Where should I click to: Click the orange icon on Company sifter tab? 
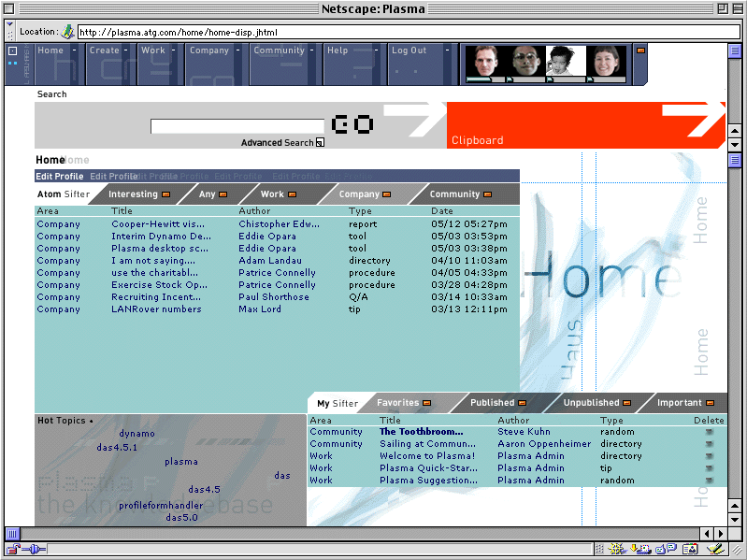click(387, 194)
